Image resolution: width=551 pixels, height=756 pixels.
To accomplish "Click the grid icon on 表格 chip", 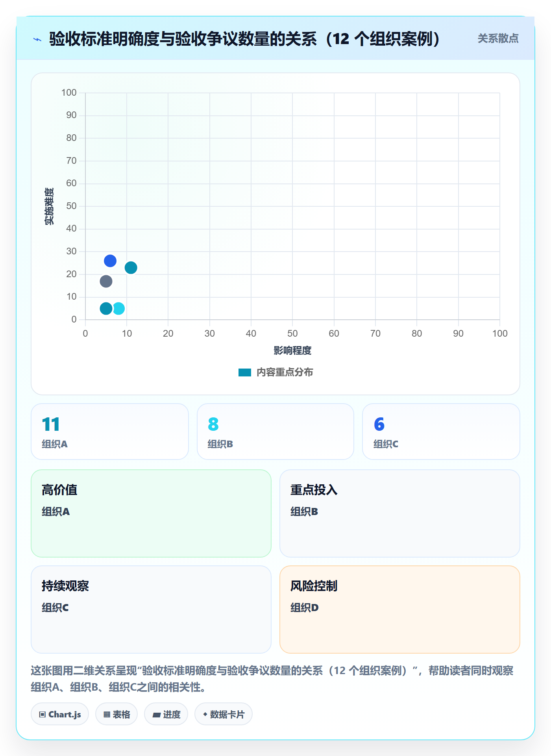I will pyautogui.click(x=107, y=715).
